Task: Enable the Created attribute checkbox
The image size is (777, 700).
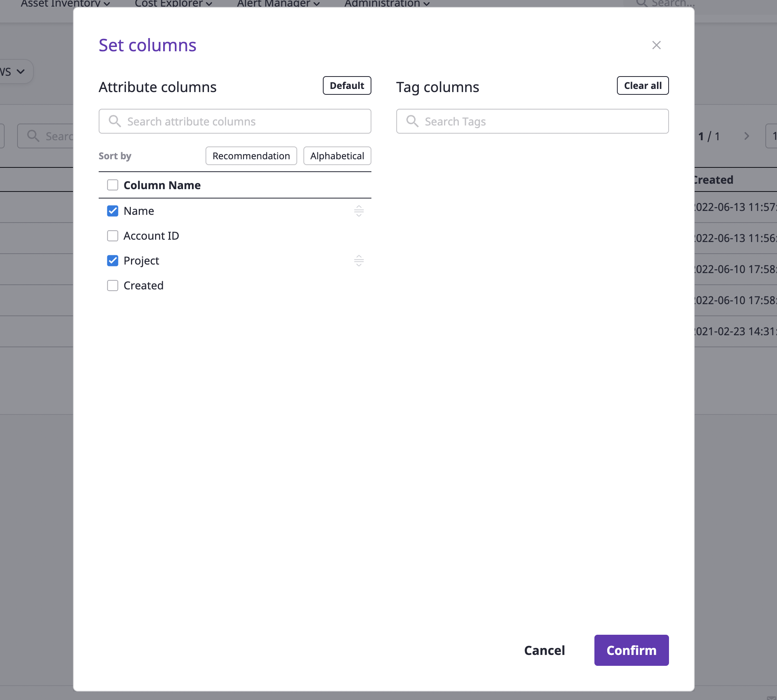Action: (x=112, y=284)
